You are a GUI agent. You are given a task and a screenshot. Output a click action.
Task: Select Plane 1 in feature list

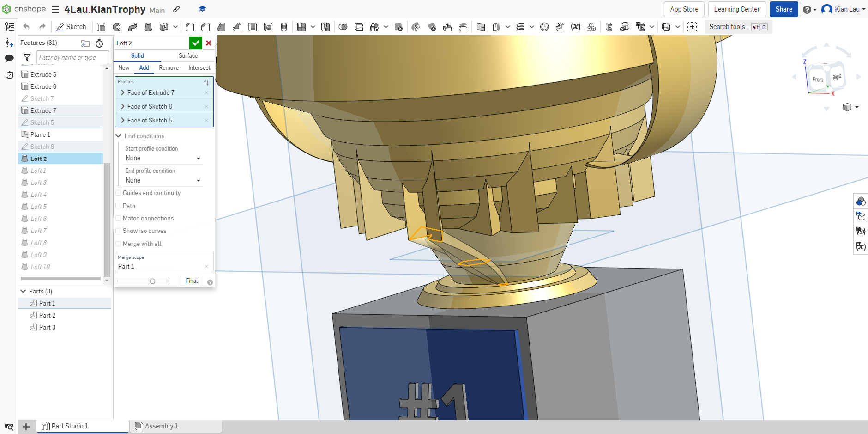point(61,134)
